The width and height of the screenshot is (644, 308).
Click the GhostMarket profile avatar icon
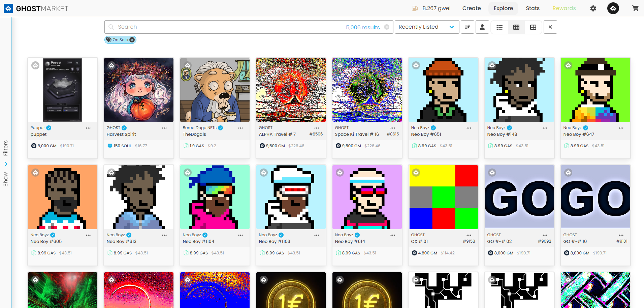(613, 8)
